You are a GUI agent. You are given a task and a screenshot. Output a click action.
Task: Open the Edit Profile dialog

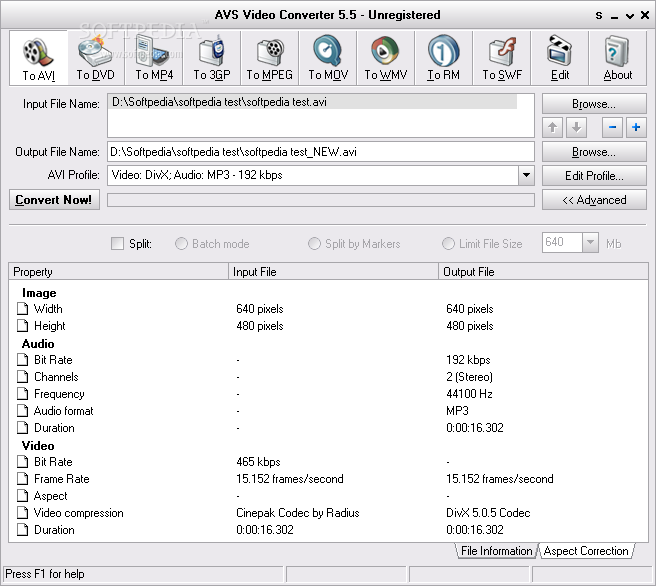(x=594, y=176)
